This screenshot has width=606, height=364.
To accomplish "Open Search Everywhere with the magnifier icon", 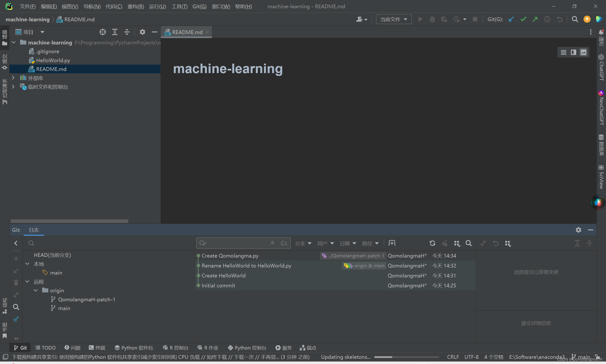I will click(x=575, y=19).
